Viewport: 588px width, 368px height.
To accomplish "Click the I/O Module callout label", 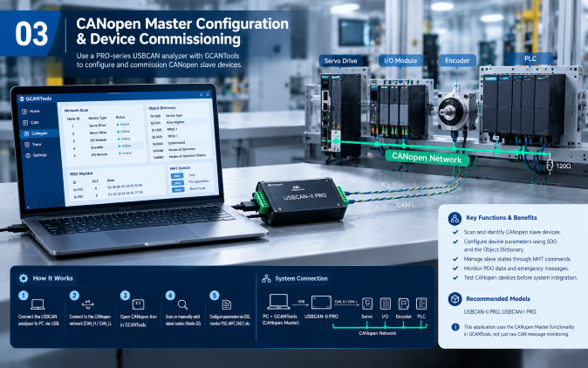I will pyautogui.click(x=400, y=60).
